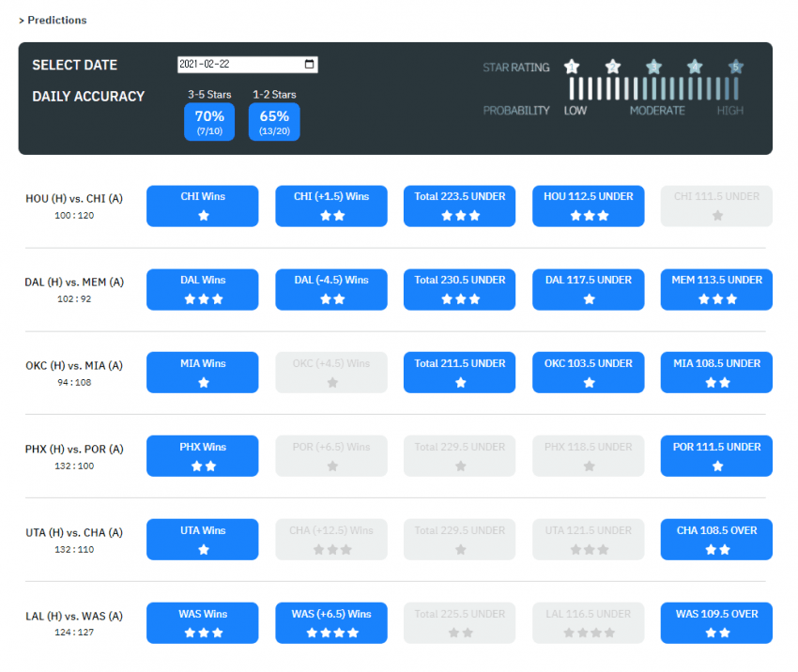Select the UTA Wins prediction button
This screenshot has height=672, width=798.
[203, 540]
